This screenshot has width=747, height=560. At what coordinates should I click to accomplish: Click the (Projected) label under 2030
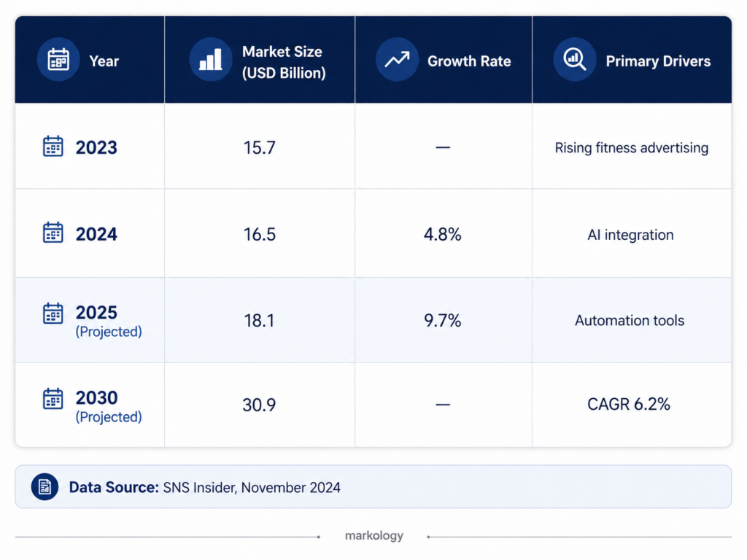tap(109, 416)
